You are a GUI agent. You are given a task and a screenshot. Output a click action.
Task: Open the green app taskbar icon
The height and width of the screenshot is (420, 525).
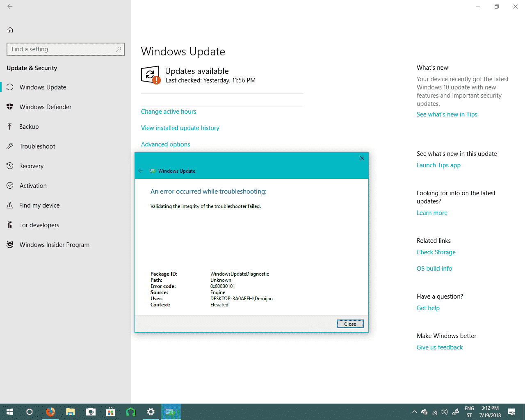point(131,412)
